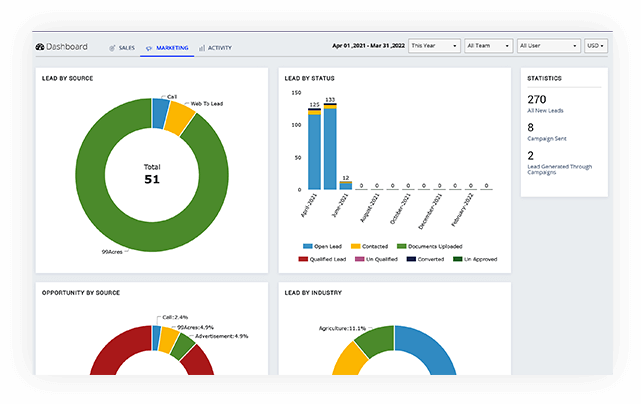This screenshot has height=404, width=641.
Task: Click the February-2022 axis label
Action: coord(462,210)
